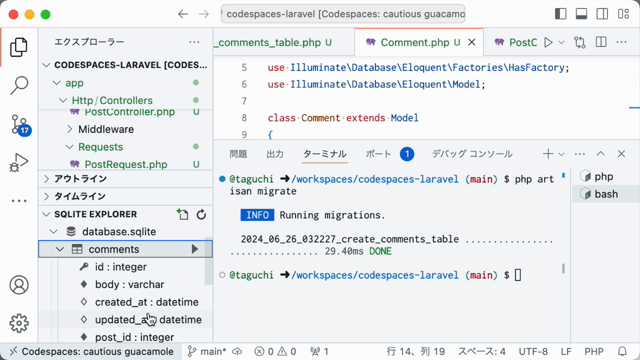This screenshot has width=640, height=360.
Task: Toggle the secondary sidebar visibility
Action: pyautogui.click(x=602, y=14)
